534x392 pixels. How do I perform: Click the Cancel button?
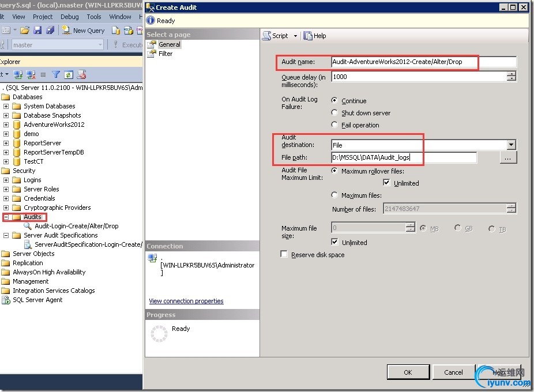[x=453, y=372]
